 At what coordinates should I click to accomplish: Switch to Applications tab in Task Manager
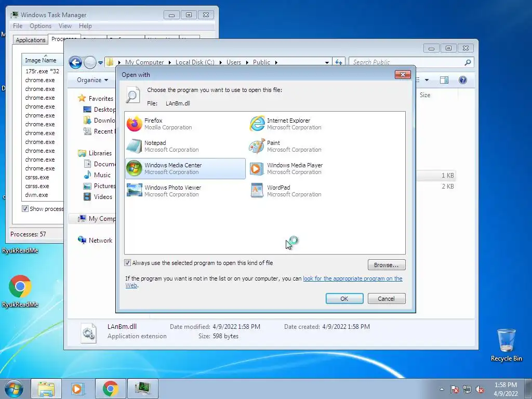(x=31, y=40)
